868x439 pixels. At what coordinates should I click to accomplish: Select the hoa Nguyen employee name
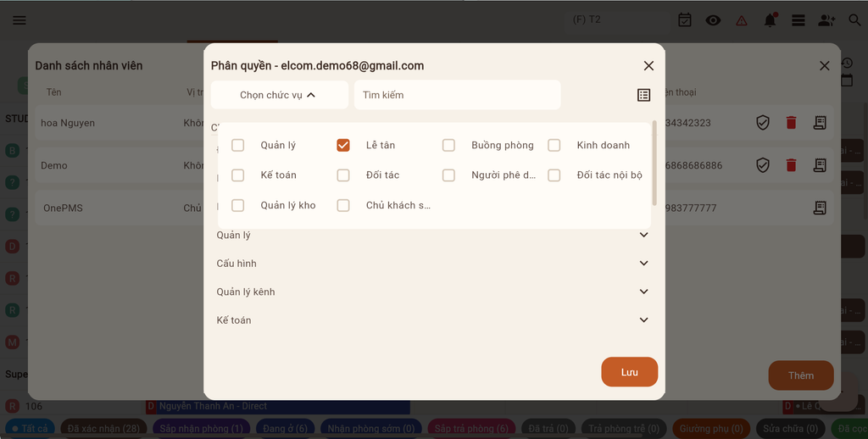68,123
